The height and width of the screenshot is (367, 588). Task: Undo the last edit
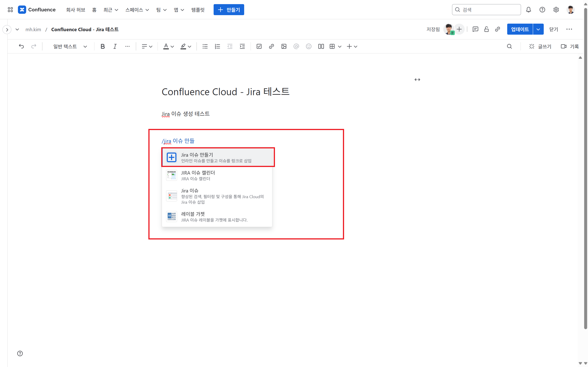pos(21,46)
